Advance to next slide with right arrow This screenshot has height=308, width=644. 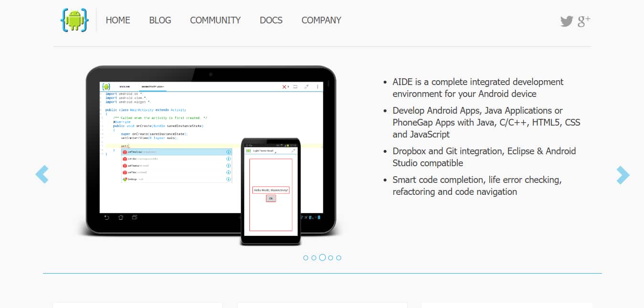point(623,175)
